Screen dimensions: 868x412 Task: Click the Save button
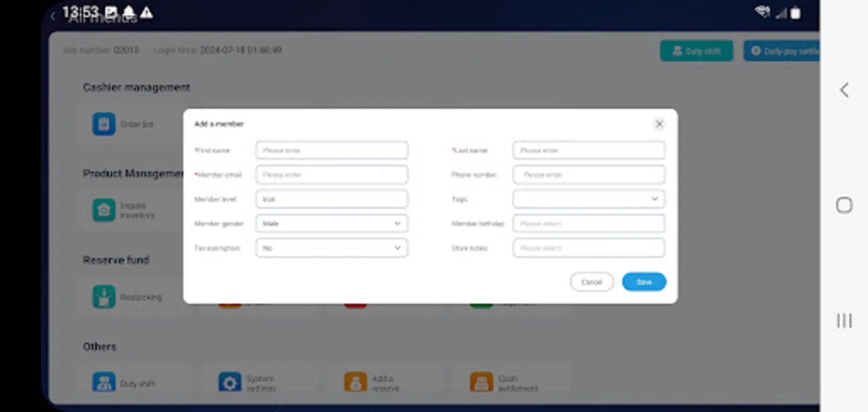644,282
